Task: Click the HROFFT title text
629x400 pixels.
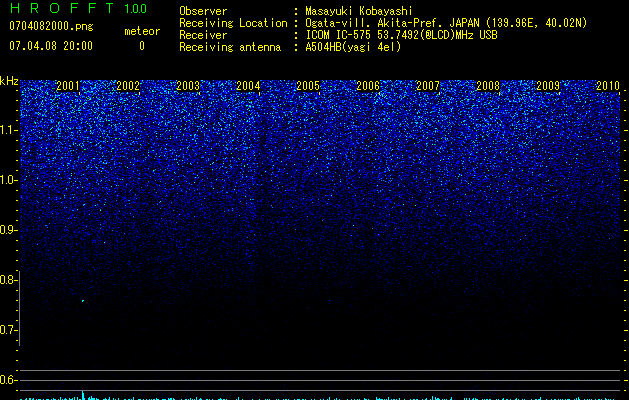Action: 62,8
